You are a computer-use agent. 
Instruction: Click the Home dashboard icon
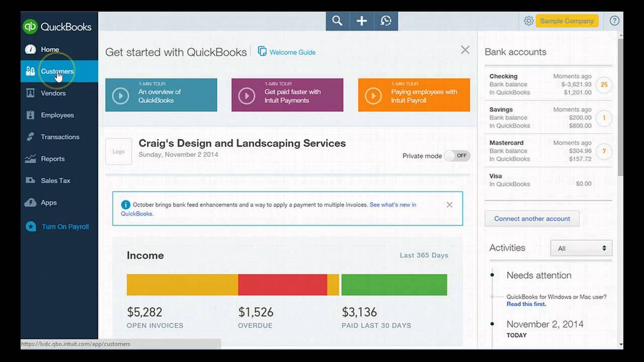point(31,49)
